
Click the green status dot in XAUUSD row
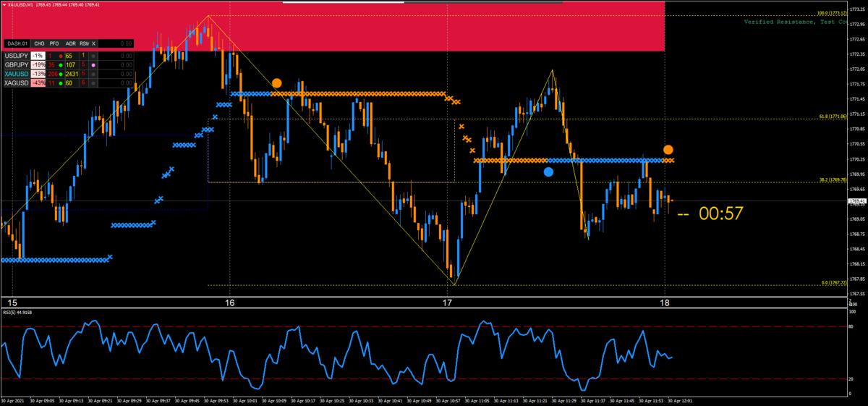click(x=61, y=74)
